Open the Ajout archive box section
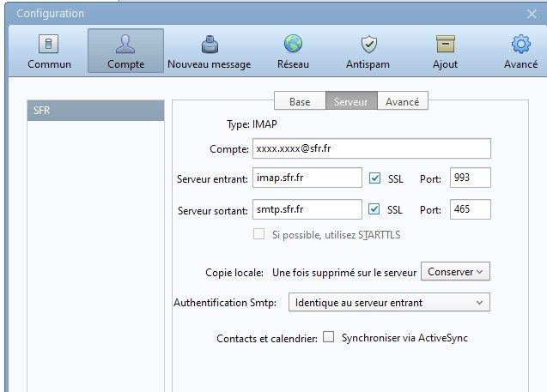The image size is (547, 392). tap(445, 51)
